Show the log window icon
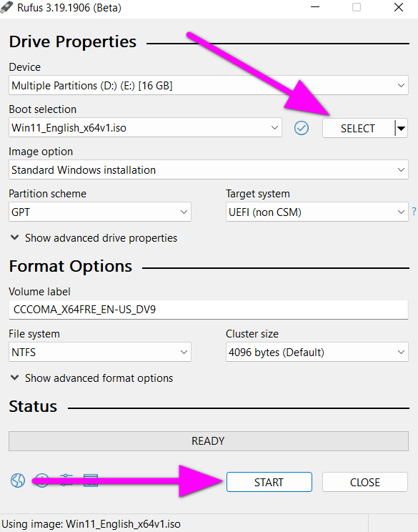 point(91,481)
